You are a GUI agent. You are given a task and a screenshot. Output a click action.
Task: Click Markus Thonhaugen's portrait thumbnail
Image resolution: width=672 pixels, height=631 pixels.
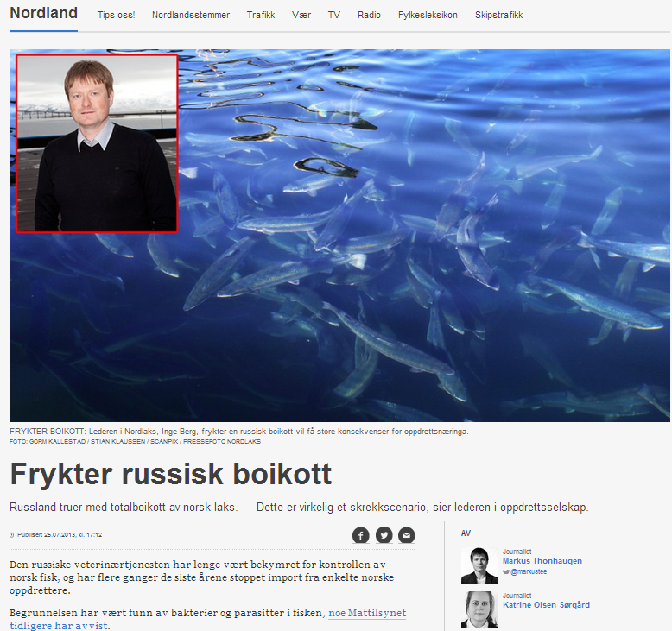(479, 566)
